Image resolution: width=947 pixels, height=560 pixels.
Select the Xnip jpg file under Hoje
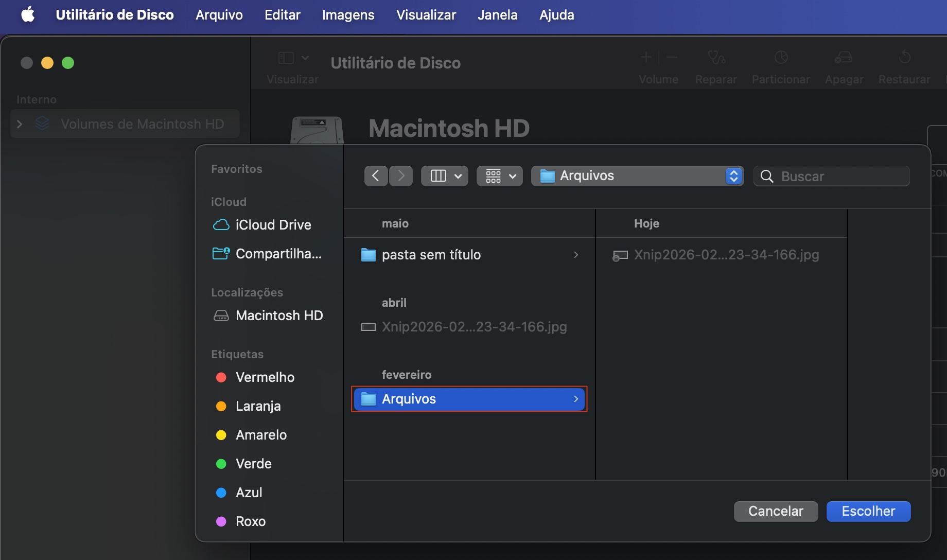point(721,255)
